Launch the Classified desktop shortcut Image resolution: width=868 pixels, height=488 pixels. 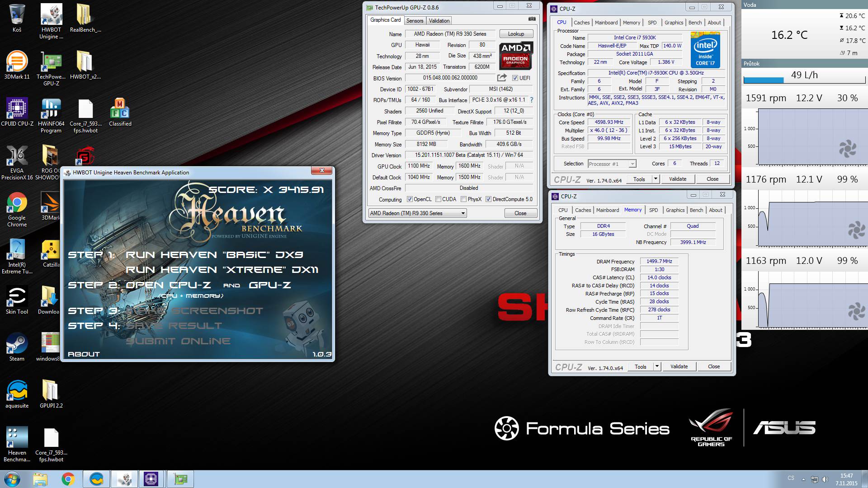(x=120, y=113)
